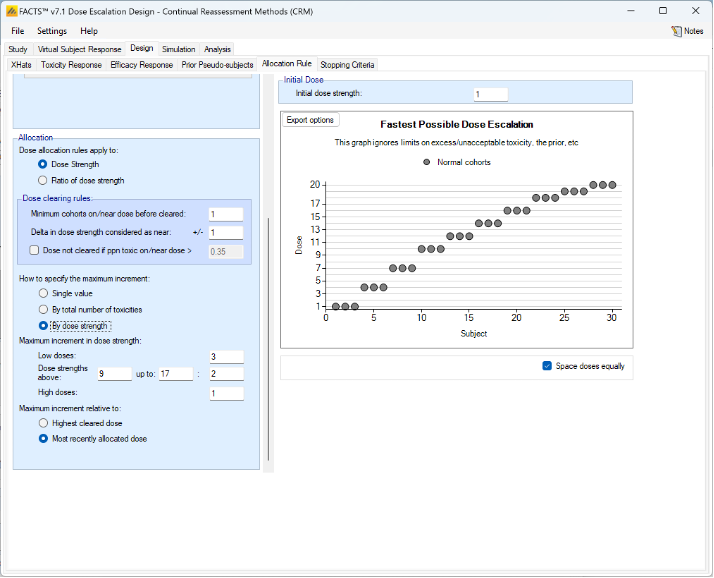Viewport: 714px width, 578px height.
Task: Select Ratio of dose strength option
Action: 43,180
